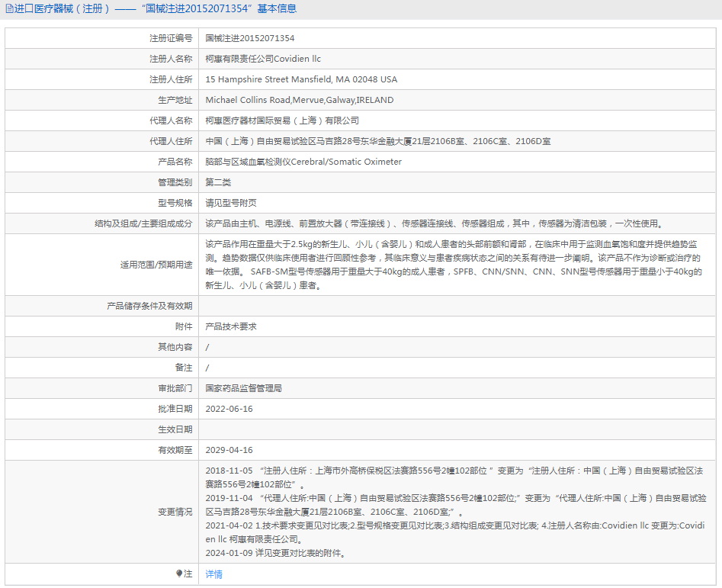
Task: Select the 注册证编号 row label
Action: click(x=171, y=37)
